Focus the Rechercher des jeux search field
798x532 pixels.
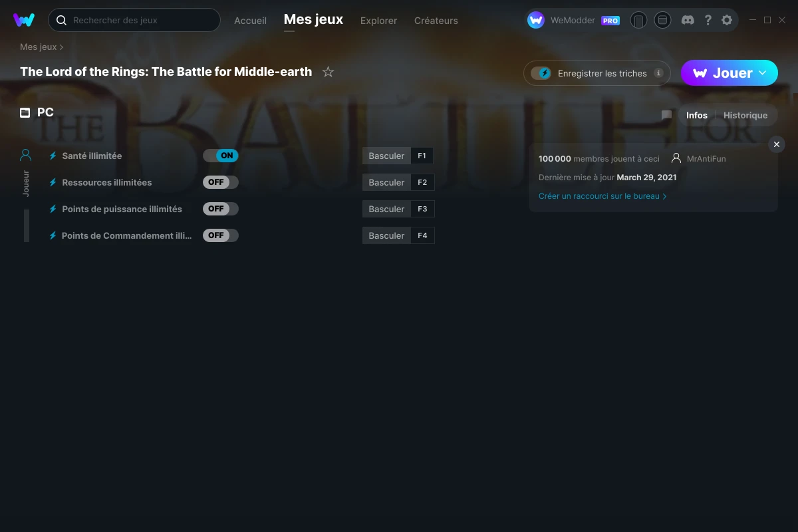(x=134, y=20)
